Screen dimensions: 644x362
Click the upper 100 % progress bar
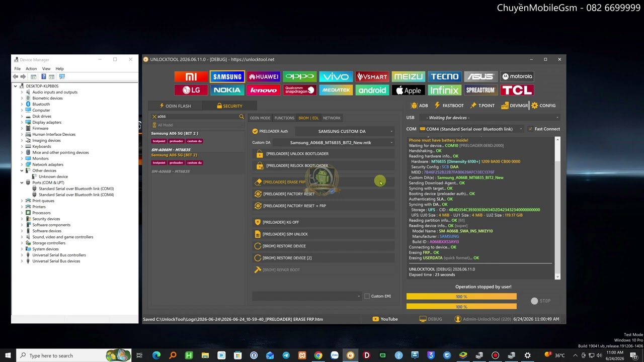coord(461,297)
